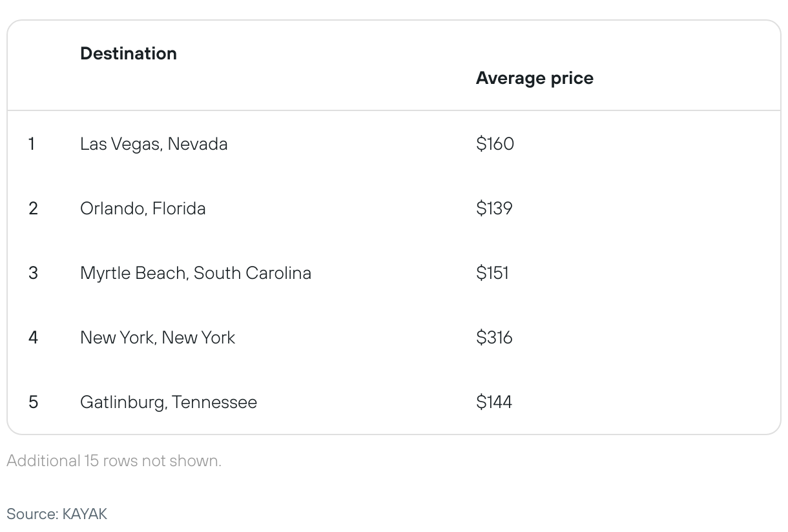Click the Destination column header
788x532 pixels.
click(128, 54)
